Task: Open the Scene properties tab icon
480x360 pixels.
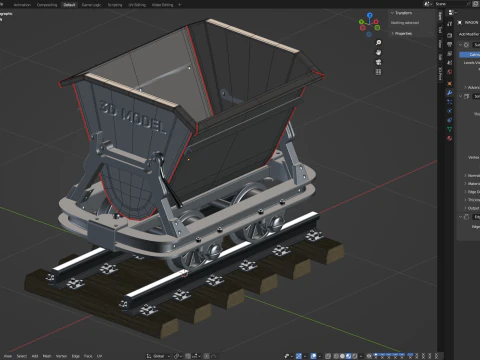Action: 450,62
